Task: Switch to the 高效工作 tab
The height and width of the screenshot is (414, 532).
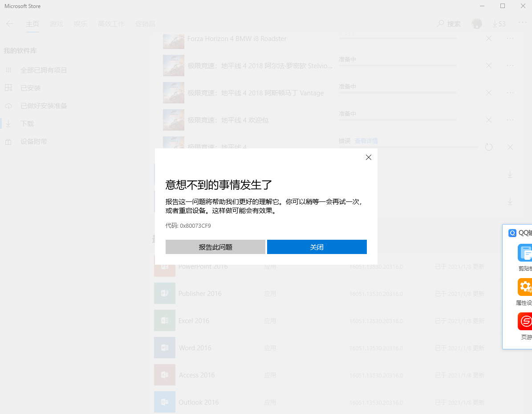Action: [111, 24]
